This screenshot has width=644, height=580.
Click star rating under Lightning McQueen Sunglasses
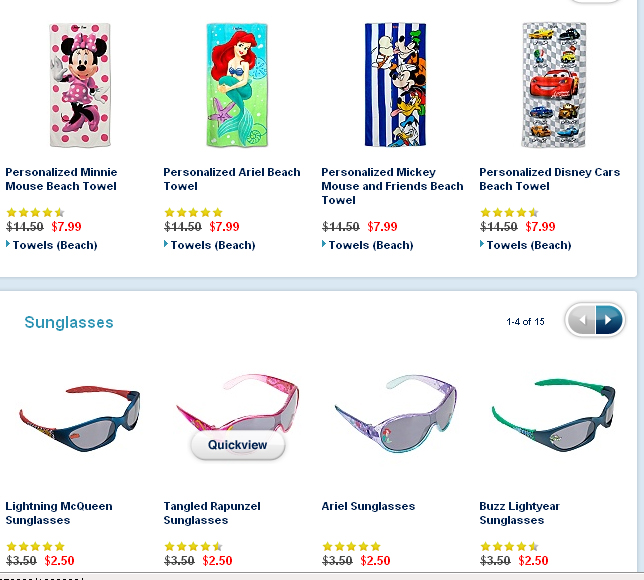pyautogui.click(x=36, y=546)
